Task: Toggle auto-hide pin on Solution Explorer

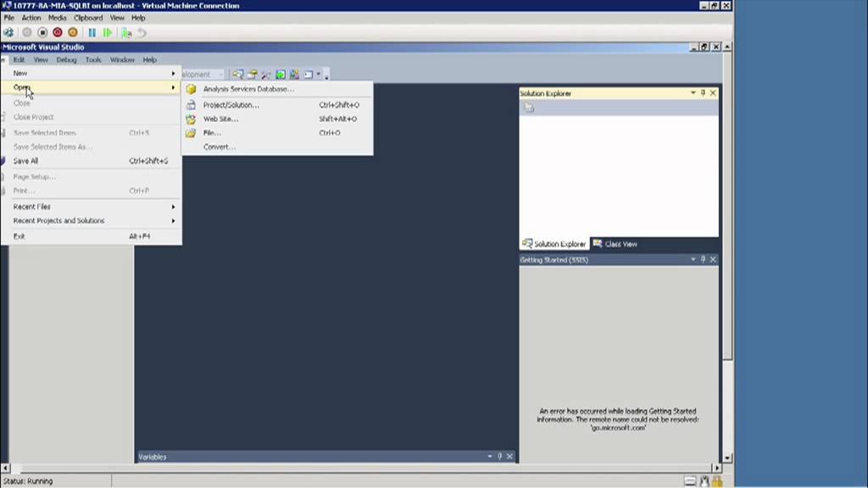Action: 703,93
